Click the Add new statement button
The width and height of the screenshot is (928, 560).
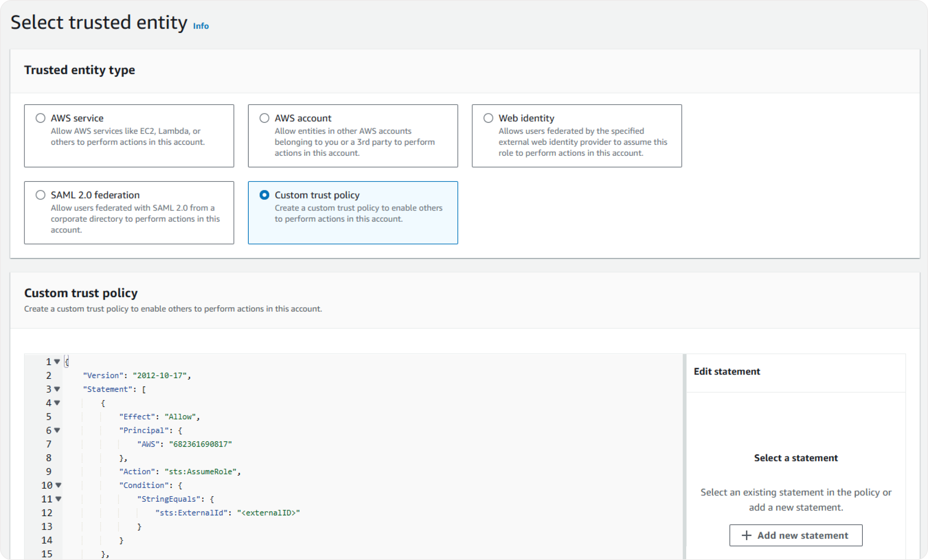tap(795, 535)
